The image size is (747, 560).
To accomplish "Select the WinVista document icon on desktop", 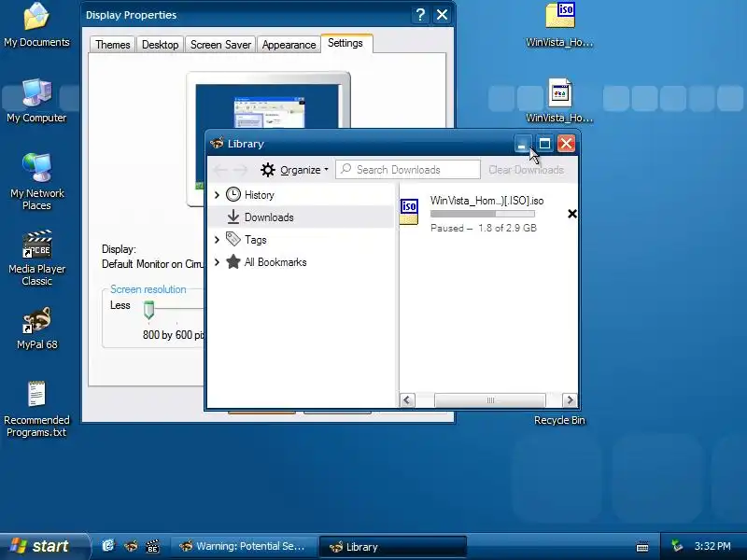I will pos(559,92).
